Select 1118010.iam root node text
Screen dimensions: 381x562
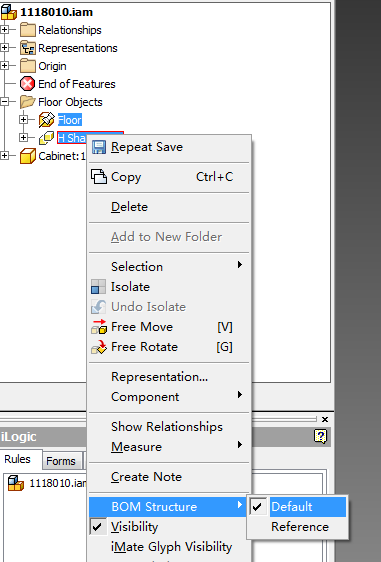(x=56, y=12)
